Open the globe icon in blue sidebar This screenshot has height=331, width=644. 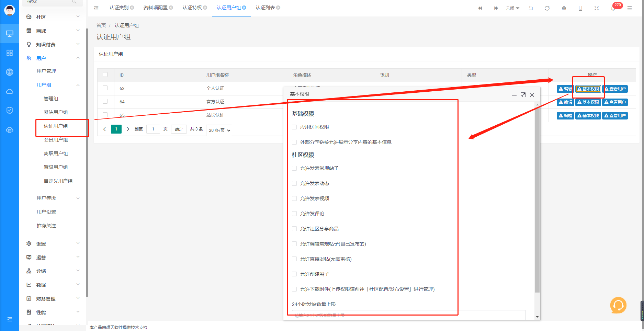pos(10,72)
